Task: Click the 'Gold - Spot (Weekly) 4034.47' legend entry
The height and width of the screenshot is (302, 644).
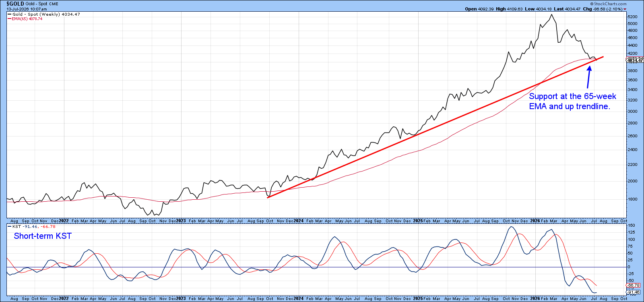Action: coord(46,14)
